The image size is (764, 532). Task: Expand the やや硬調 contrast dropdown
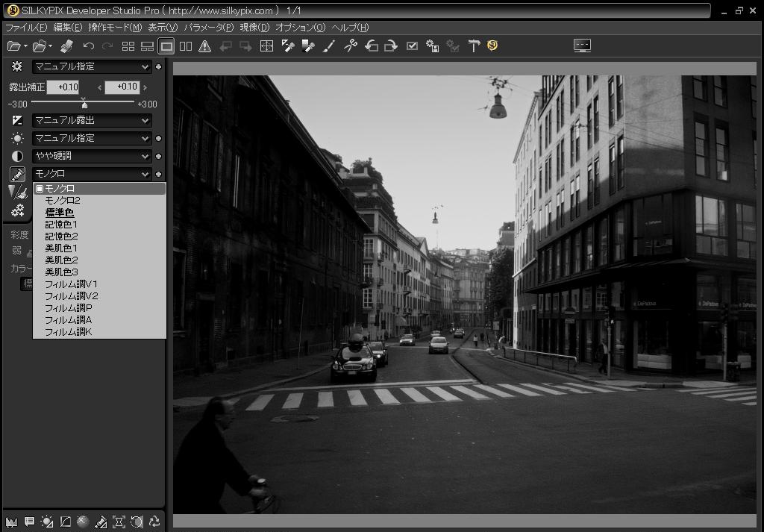tap(92, 156)
